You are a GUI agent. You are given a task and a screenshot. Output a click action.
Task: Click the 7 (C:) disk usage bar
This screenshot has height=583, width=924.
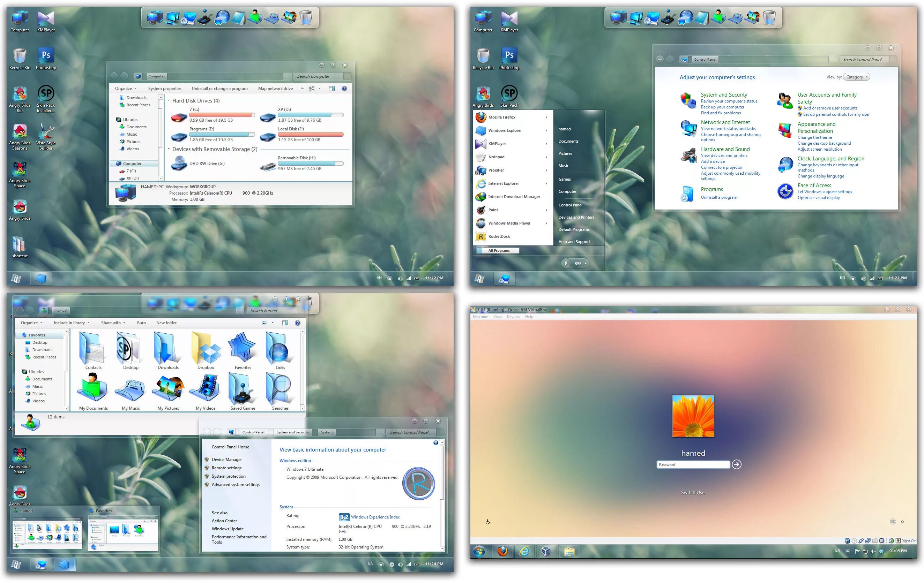point(222,114)
